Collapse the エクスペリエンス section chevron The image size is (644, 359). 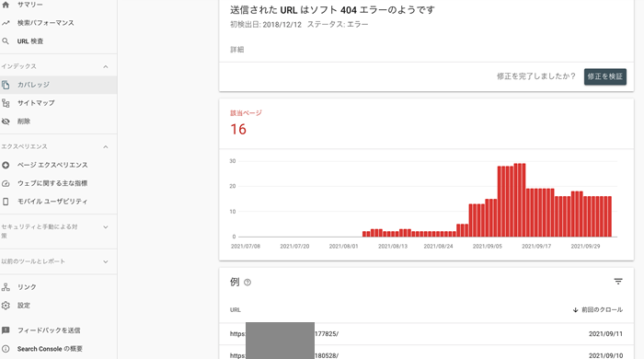106,146
